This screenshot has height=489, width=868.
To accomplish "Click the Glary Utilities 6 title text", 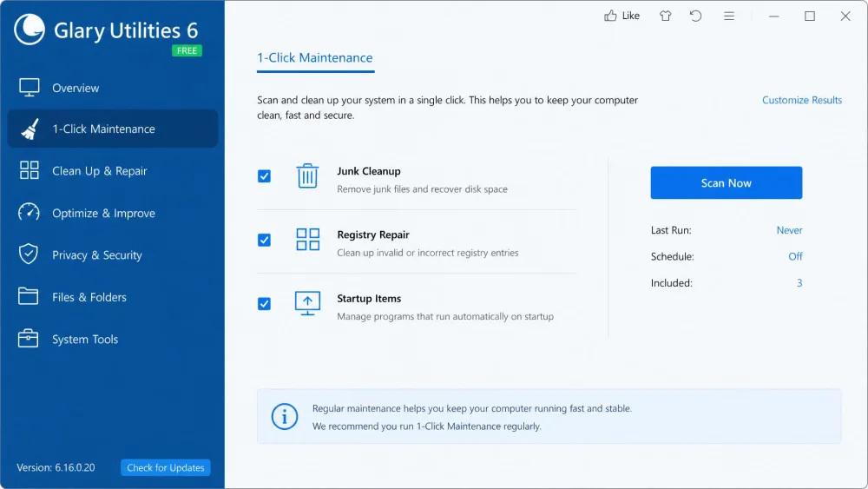I will (126, 30).
